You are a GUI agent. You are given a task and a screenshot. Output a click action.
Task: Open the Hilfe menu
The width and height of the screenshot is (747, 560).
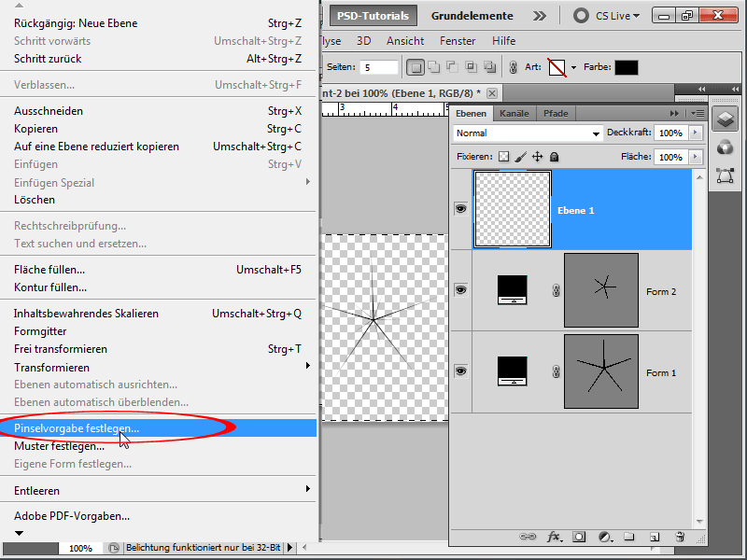pos(503,41)
